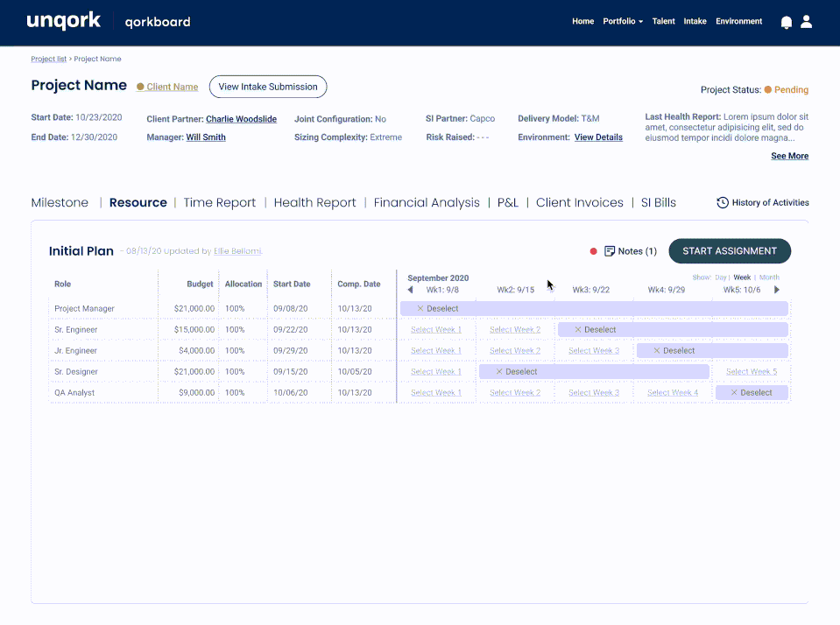840x625 pixels.
Task: Click the Wk3: 9/22 column header
Action: point(591,290)
